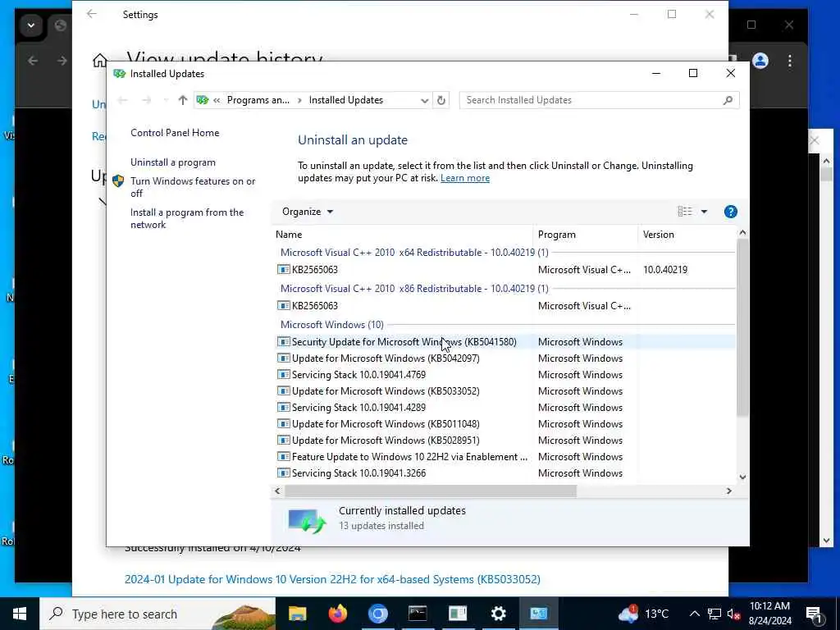Image resolution: width=840 pixels, height=630 pixels.
Task: Open the Organize dropdown
Action: click(308, 212)
